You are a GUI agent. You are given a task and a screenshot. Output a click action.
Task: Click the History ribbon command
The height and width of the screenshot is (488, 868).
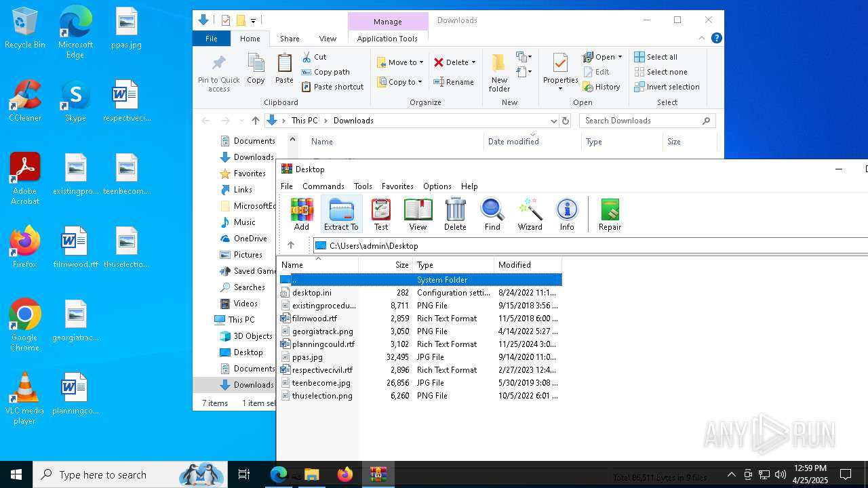click(601, 87)
